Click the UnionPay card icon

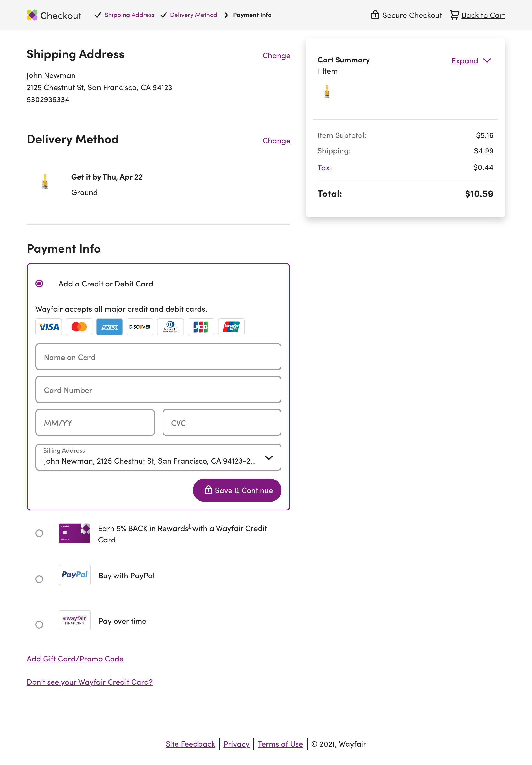pyautogui.click(x=231, y=327)
